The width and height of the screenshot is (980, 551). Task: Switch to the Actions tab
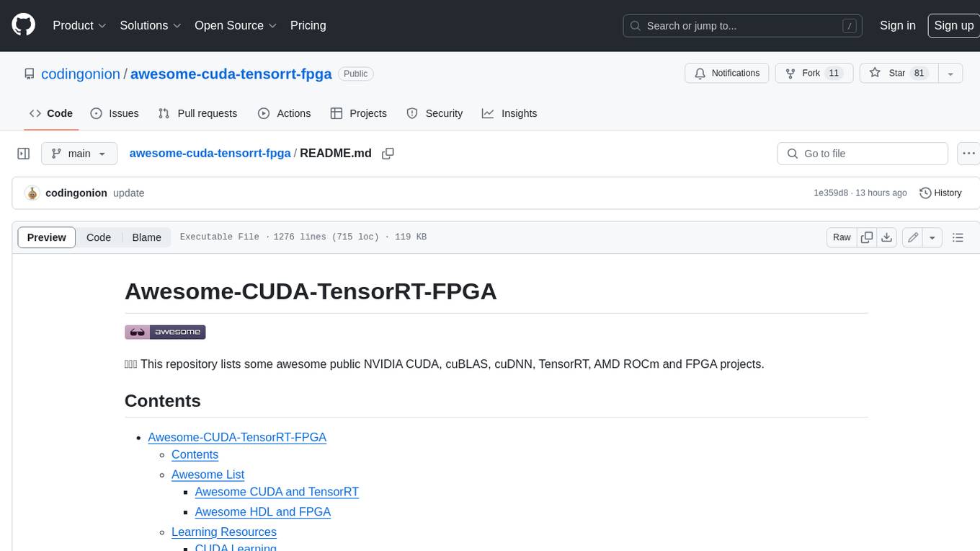pyautogui.click(x=284, y=113)
